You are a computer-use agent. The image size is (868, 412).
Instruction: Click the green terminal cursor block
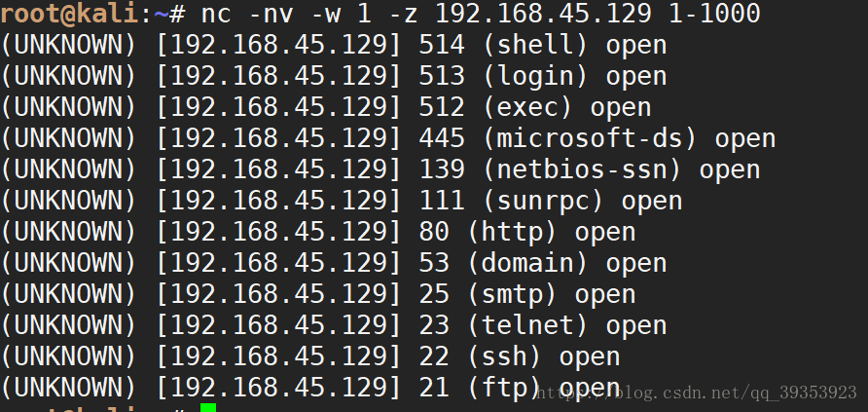(x=207, y=407)
